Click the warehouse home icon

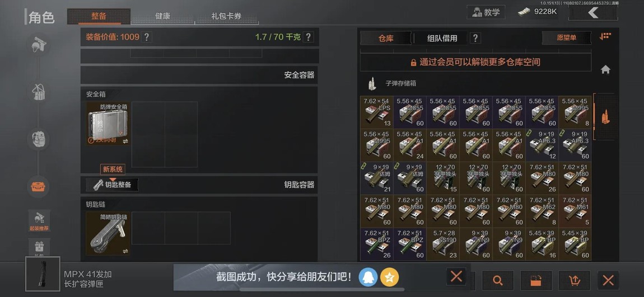(605, 69)
